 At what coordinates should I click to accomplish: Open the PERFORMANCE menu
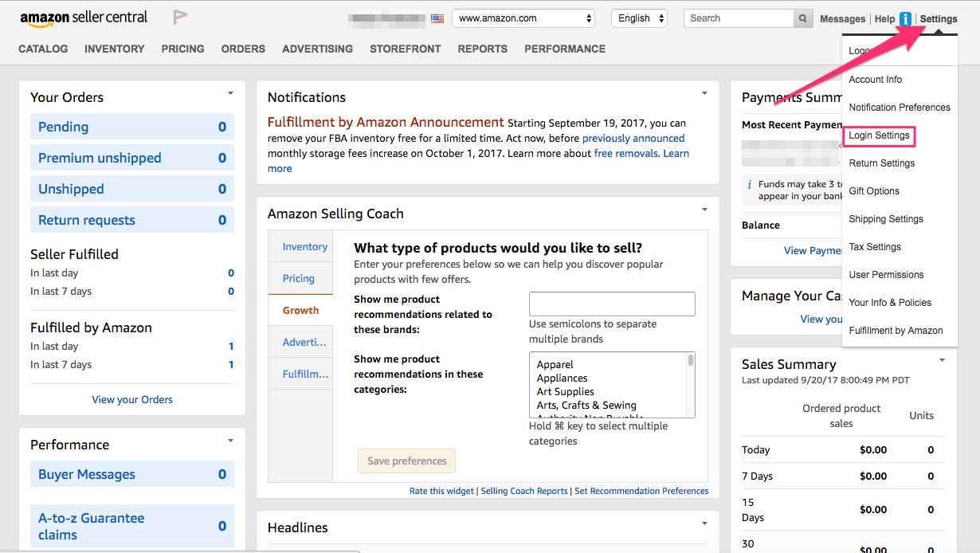[x=565, y=49]
